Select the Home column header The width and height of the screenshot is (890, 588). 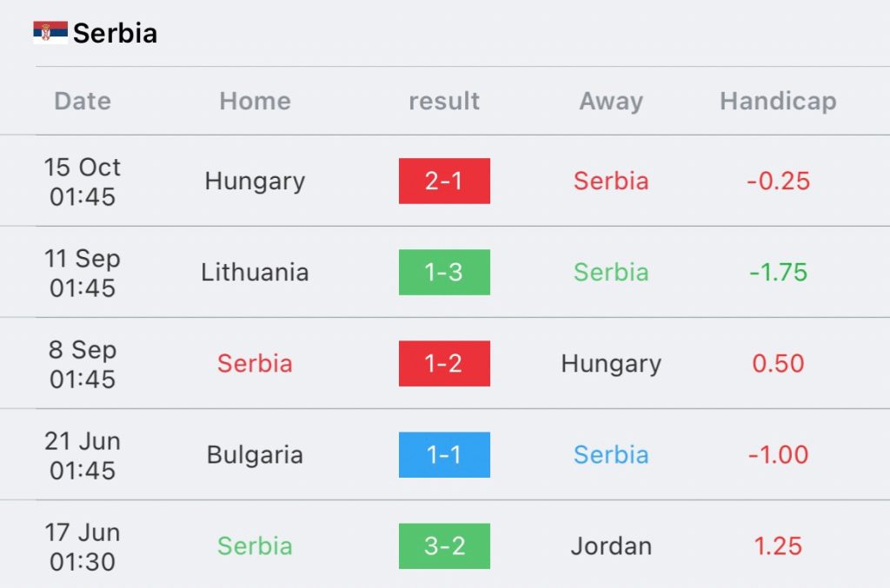pos(255,101)
